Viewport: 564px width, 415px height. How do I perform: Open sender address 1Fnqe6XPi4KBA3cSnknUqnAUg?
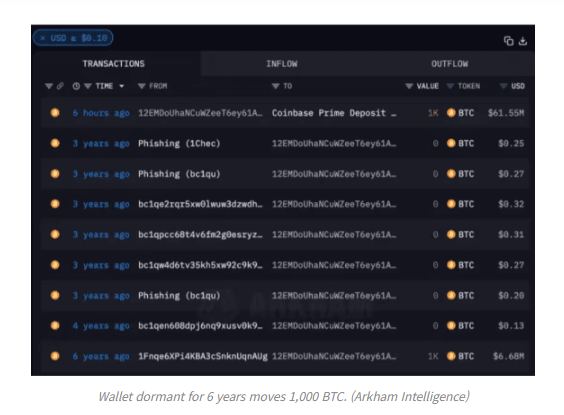click(203, 356)
